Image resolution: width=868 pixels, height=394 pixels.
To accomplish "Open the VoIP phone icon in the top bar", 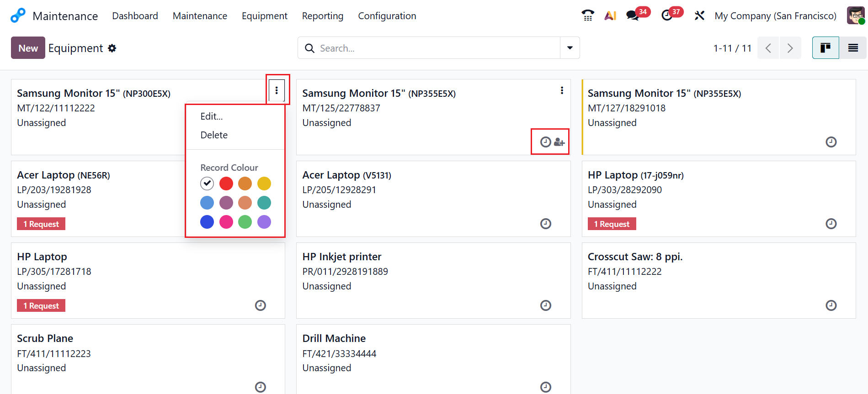I will tap(588, 16).
